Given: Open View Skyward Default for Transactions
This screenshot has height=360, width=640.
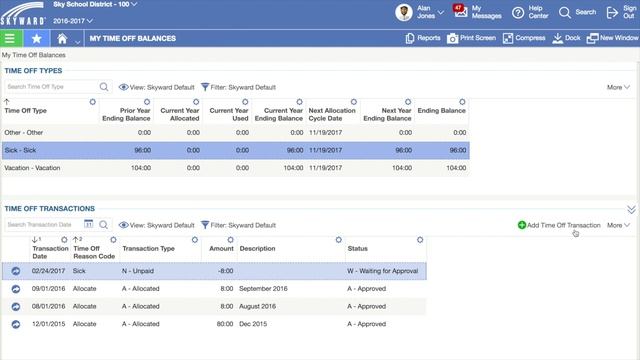Looking at the screenshot, I should [x=156, y=225].
